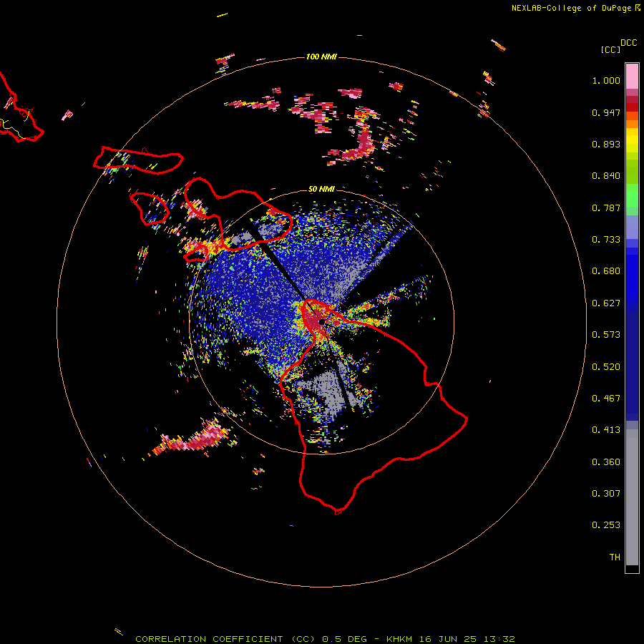Click the gray color band in the legend
This screenshot has width=644, height=644.
click(x=632, y=497)
